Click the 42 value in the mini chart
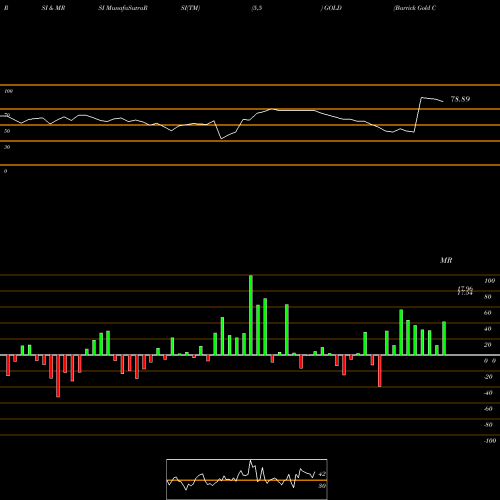This screenshot has width=500, height=500. point(322,474)
